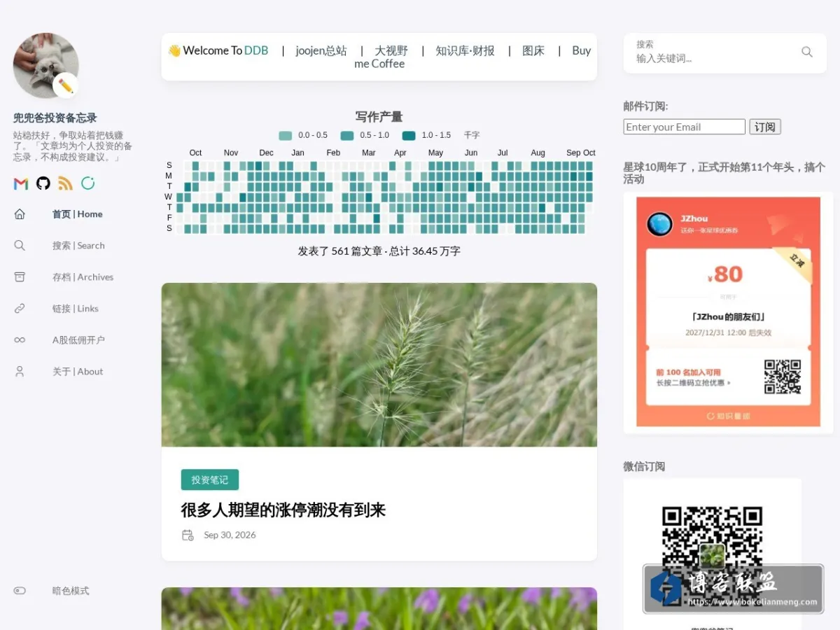This screenshot has width=840, height=630.
Task: Click the archive box icon in sidebar
Action: click(x=20, y=277)
